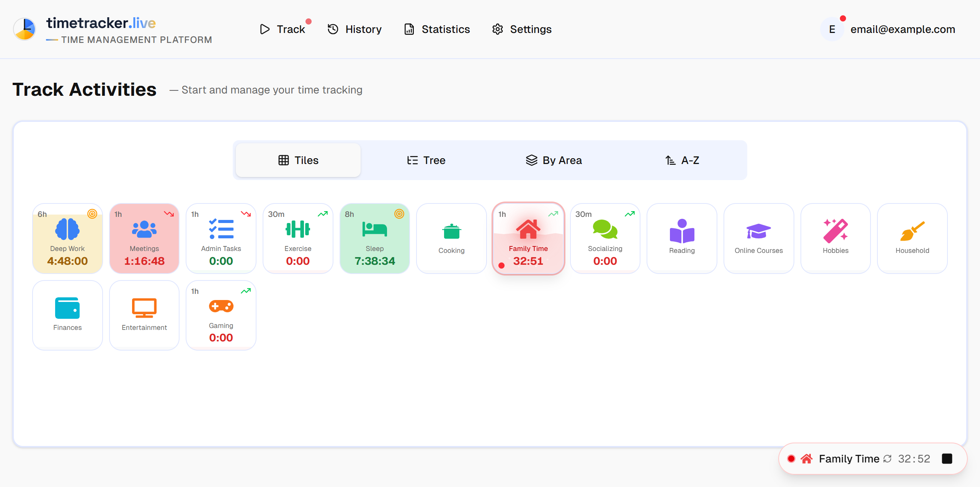The width and height of the screenshot is (980, 487).
Task: Sort activities with A-Z view
Action: [x=682, y=160]
